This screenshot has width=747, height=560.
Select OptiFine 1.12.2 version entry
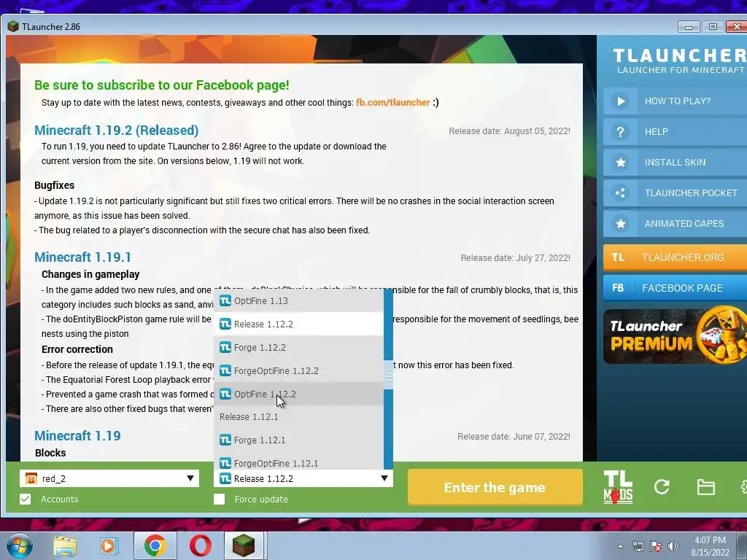tap(298, 394)
